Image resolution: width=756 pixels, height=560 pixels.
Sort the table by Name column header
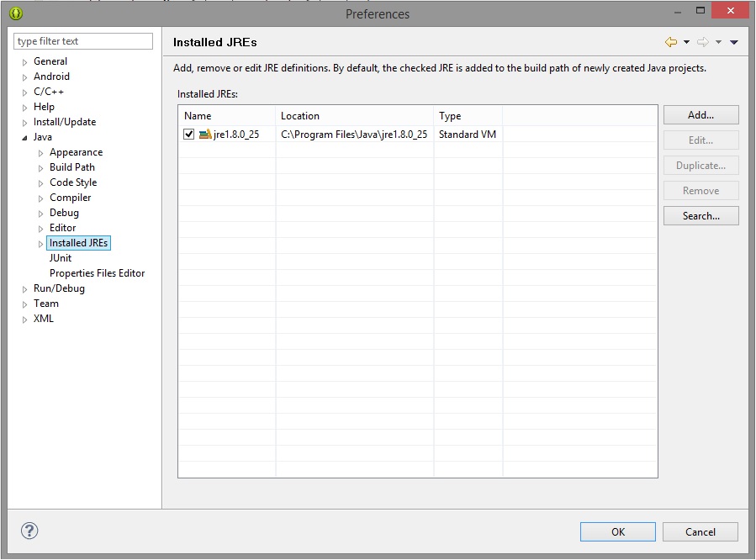pos(227,116)
